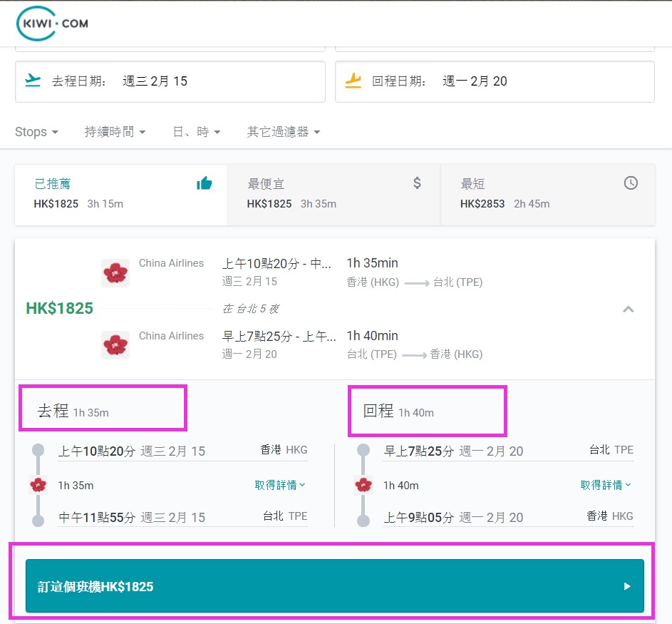
Task: Click departure 早上7點25分 週一2月20 in details
Action: pyautogui.click(x=453, y=451)
